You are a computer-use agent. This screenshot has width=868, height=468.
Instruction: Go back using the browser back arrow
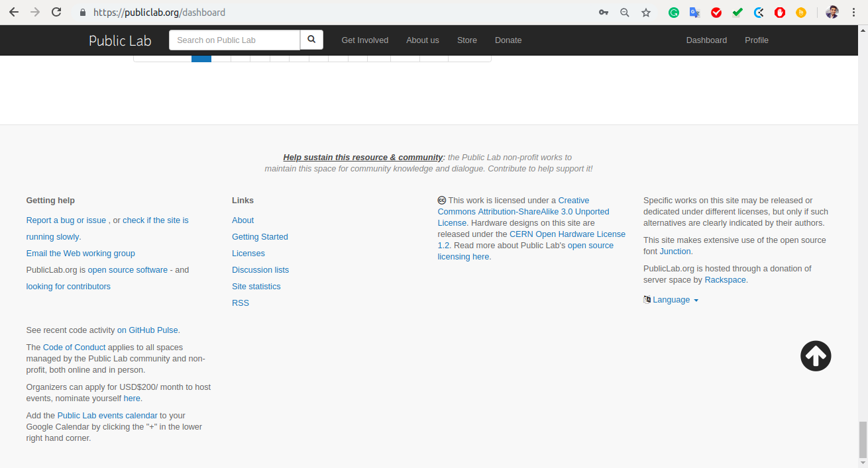pos(13,12)
